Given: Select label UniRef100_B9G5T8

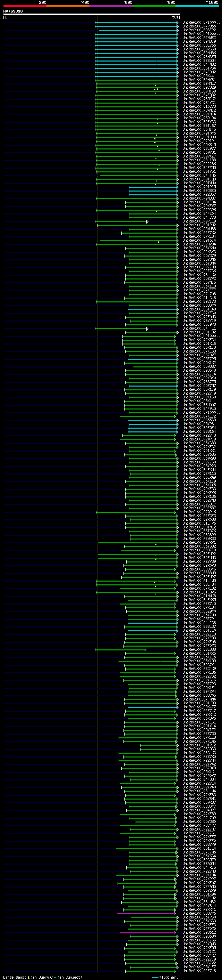Looking at the screenshot, I should point(199,370).
